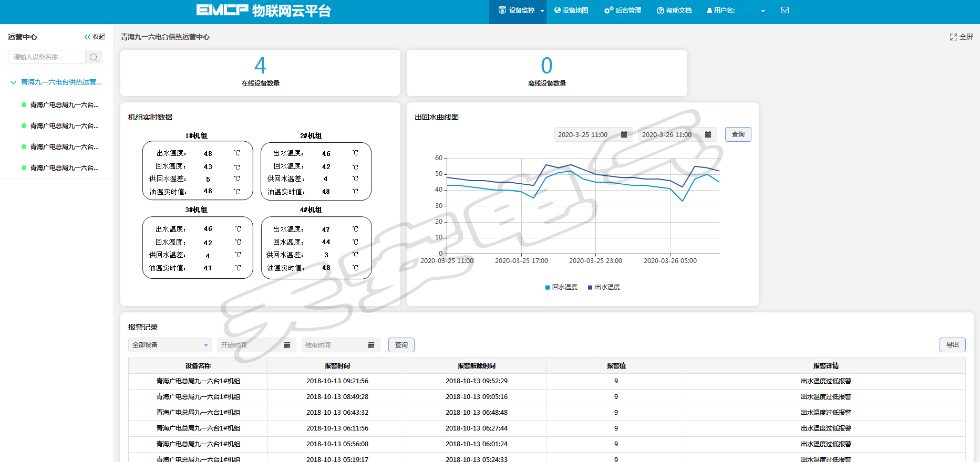
Task: Click the 4#机组 unit title
Action: [311, 210]
